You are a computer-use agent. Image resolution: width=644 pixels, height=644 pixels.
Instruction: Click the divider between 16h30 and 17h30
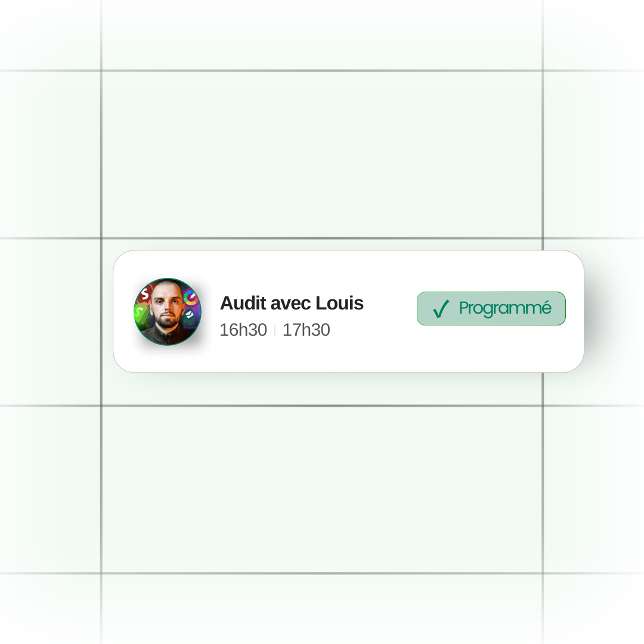point(274,330)
